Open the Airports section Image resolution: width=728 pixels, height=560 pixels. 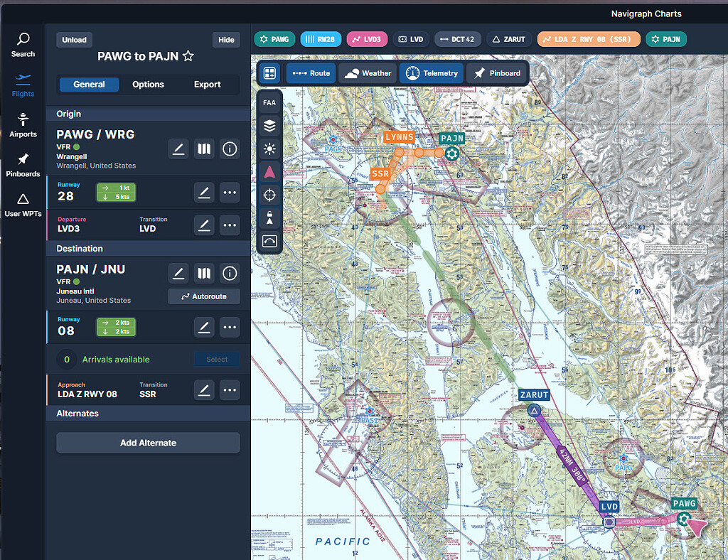(x=23, y=125)
